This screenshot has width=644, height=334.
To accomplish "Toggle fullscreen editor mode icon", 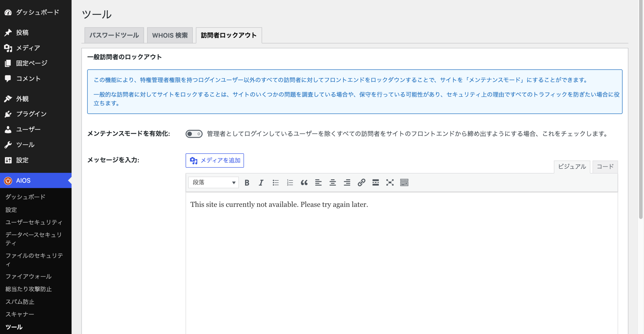I will pyautogui.click(x=390, y=183).
